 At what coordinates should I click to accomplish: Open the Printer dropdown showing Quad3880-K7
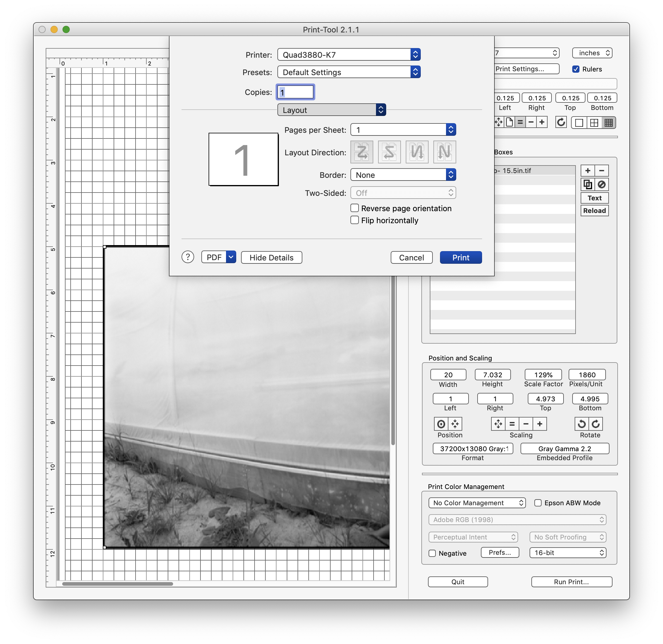(x=349, y=54)
